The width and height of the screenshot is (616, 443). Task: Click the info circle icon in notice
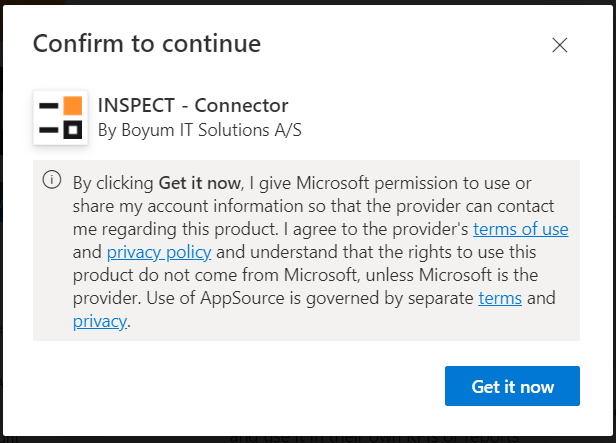click(x=52, y=180)
